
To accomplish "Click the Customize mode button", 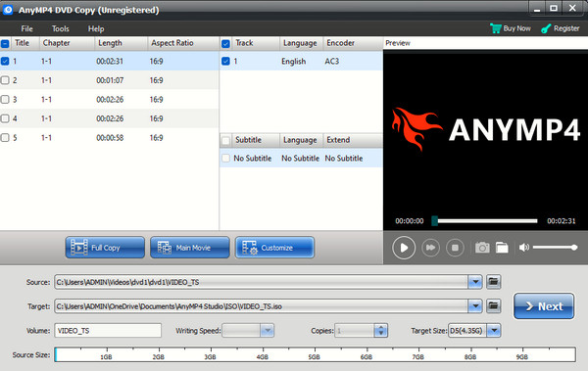I will (274, 248).
